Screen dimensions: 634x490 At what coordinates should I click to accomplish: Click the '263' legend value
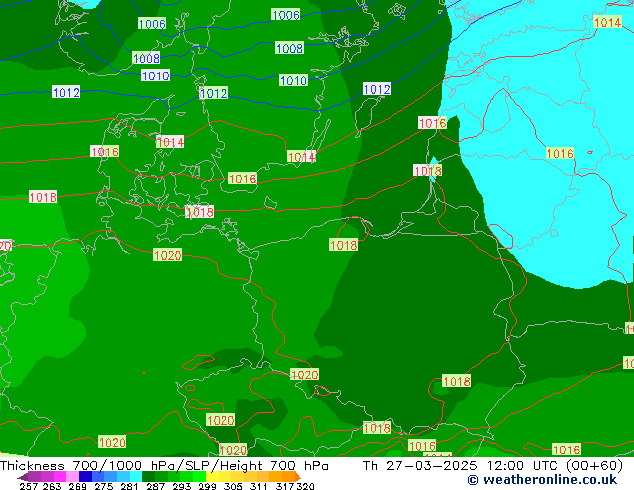click(52, 486)
